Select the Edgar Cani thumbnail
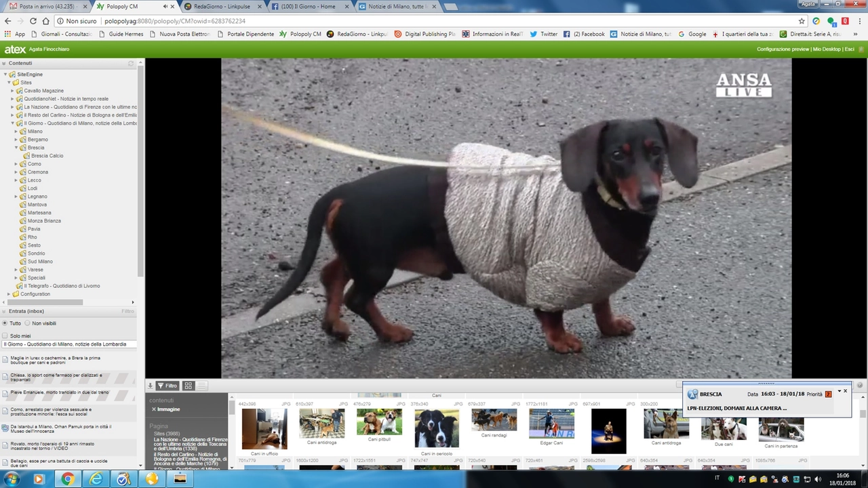The image size is (868, 488). (x=551, y=424)
